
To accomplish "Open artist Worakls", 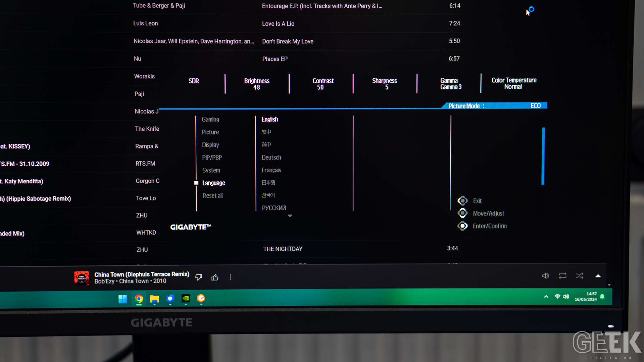I will pos(144,76).
